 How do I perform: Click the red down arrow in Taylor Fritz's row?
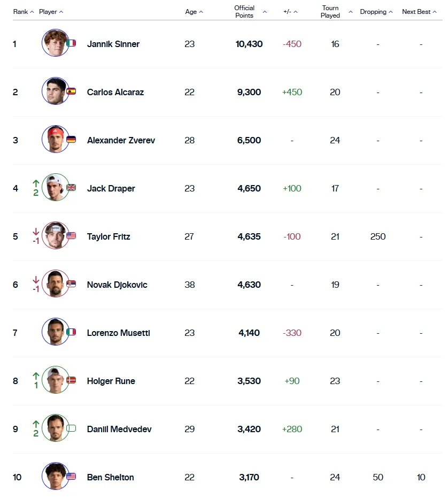click(36, 232)
